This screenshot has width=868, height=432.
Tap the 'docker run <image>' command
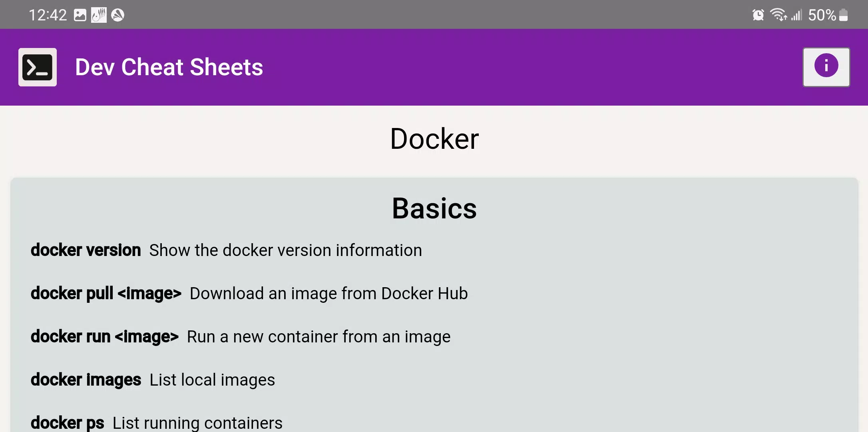pyautogui.click(x=105, y=336)
